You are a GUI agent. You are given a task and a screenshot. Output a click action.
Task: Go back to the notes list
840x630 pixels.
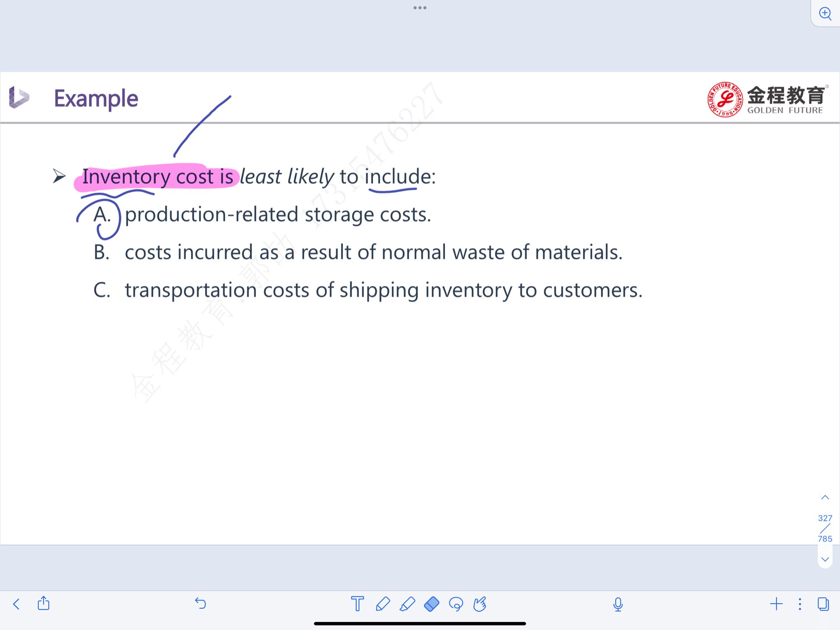(16, 604)
